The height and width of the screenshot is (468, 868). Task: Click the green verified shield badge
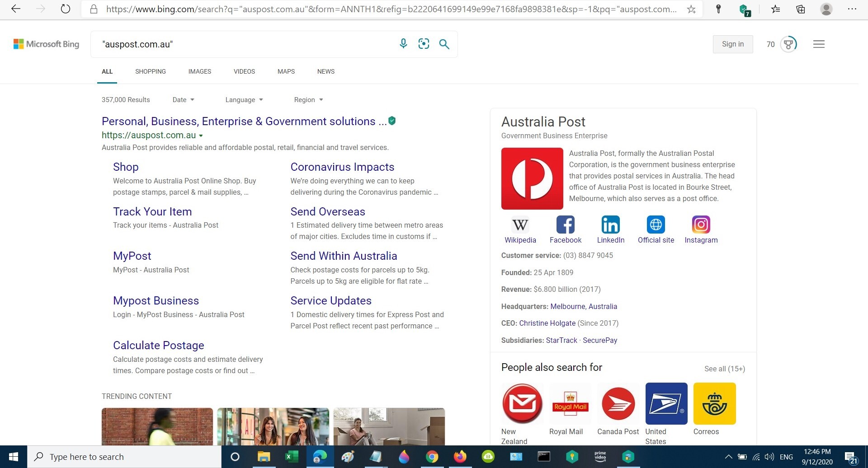point(392,121)
